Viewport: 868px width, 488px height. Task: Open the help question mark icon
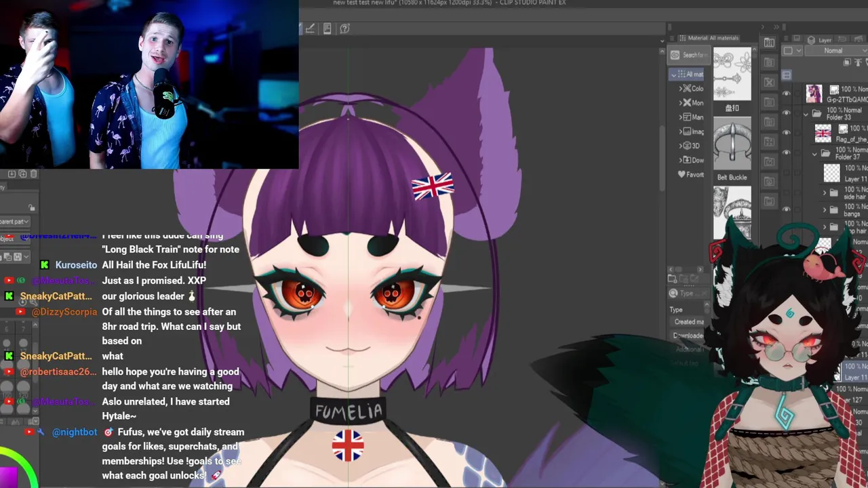click(x=344, y=28)
